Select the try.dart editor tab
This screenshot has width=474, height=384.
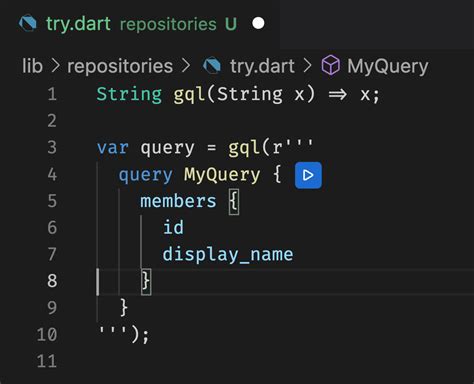(140, 24)
